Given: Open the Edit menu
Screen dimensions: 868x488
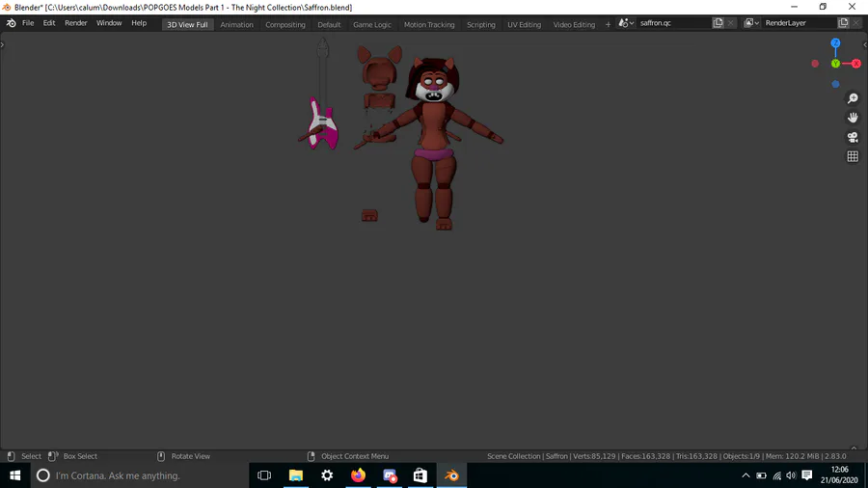Looking at the screenshot, I should pyautogui.click(x=49, y=23).
